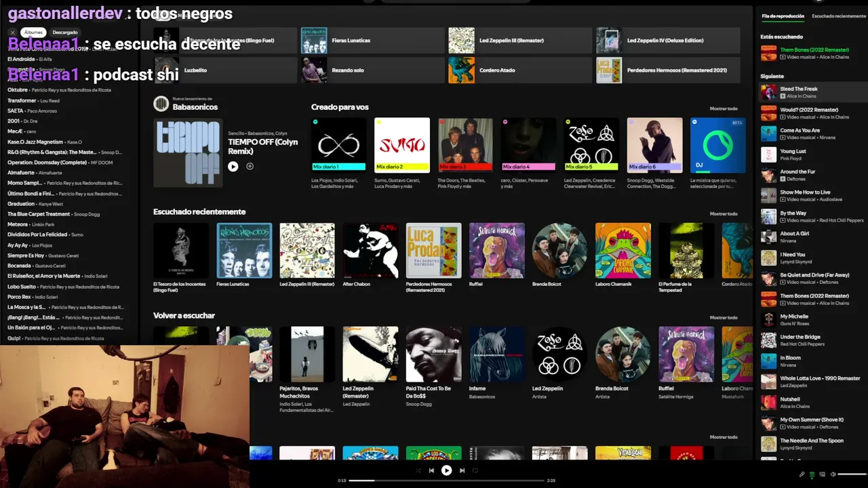The image size is (868, 488).
Task: Select Under the Bridge in queue
Action: click(x=812, y=340)
